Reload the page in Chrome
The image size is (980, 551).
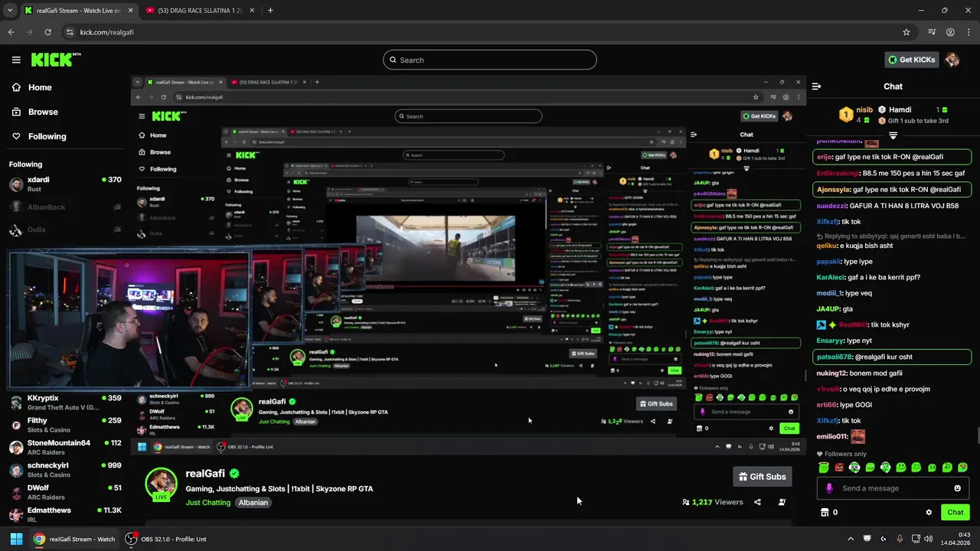tap(47, 32)
